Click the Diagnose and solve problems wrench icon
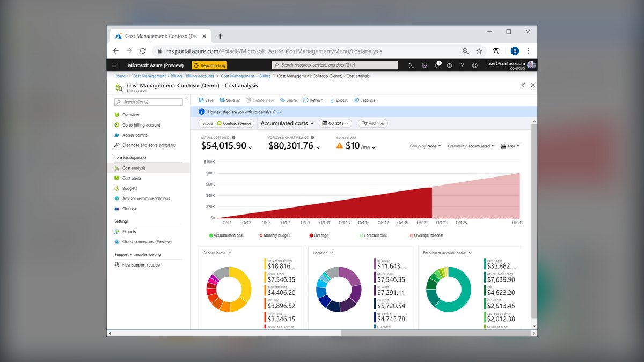 point(117,145)
